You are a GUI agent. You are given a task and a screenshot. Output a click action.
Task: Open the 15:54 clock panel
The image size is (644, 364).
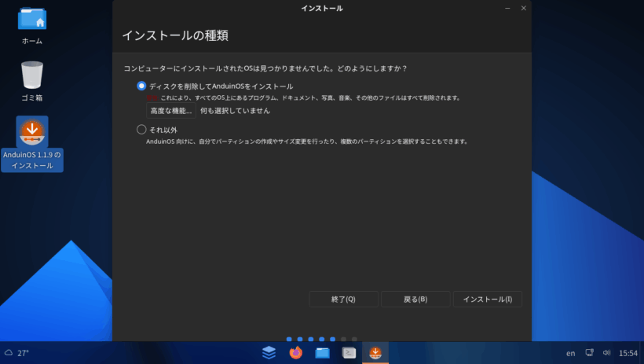click(x=628, y=354)
